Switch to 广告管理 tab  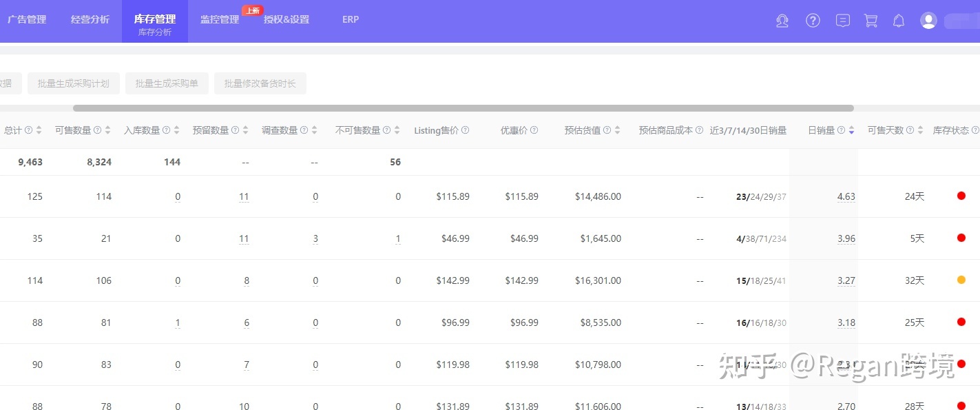tap(27, 19)
